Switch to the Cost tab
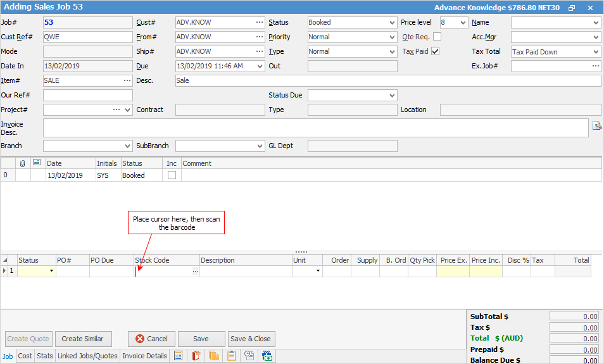The height and width of the screenshot is (364, 604). point(25,356)
